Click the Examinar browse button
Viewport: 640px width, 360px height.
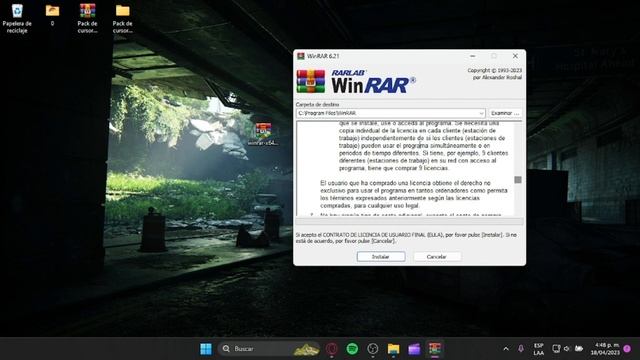point(505,113)
